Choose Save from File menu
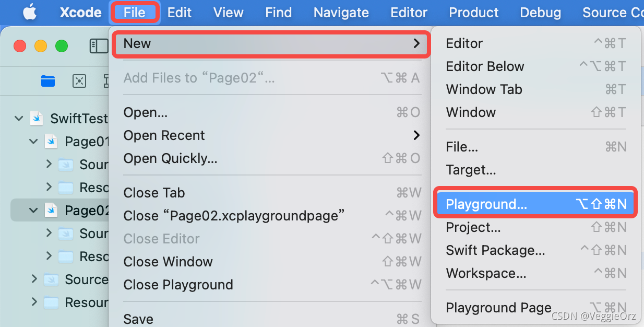 [272, 319]
